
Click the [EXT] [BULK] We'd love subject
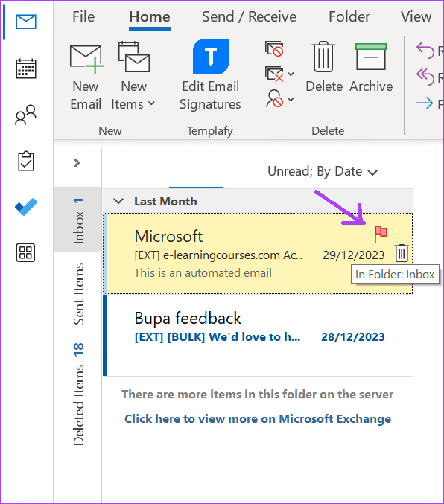pyautogui.click(x=218, y=336)
